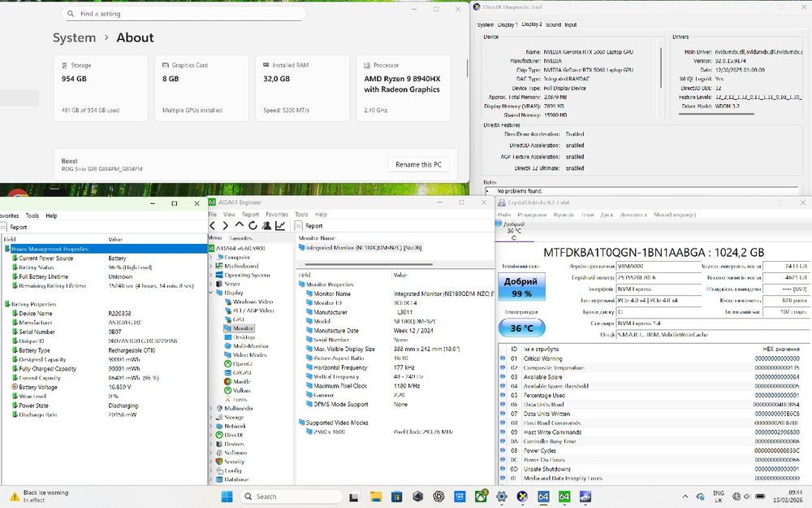Click the System breadcrumb link

tap(74, 37)
